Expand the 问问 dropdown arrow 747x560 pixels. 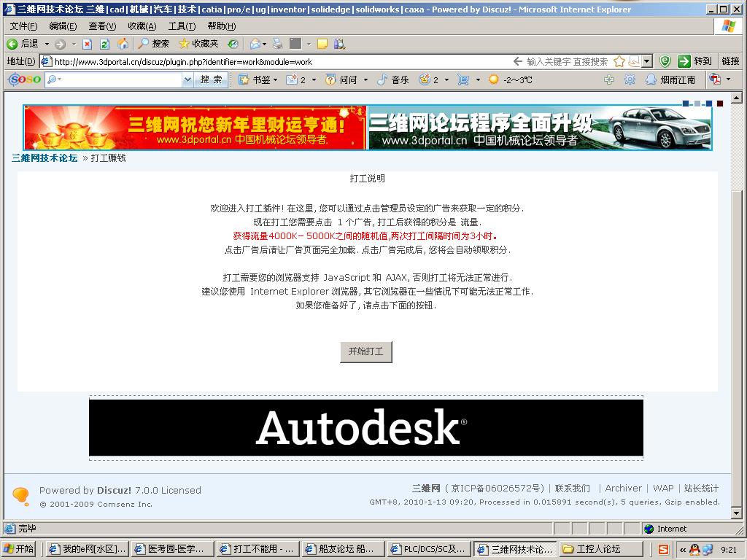[366, 79]
